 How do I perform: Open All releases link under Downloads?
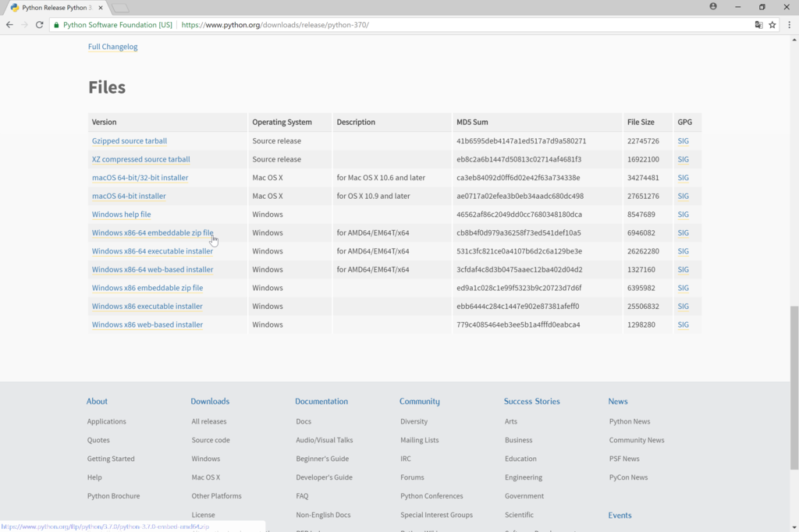(209, 421)
